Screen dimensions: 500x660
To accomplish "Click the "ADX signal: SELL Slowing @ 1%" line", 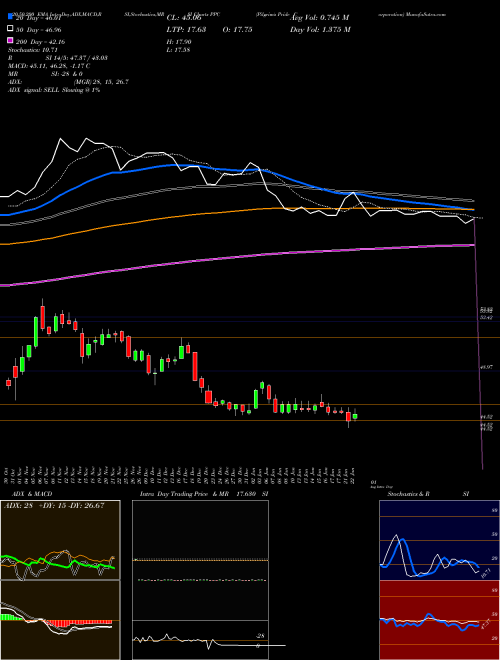I will 54,90.
